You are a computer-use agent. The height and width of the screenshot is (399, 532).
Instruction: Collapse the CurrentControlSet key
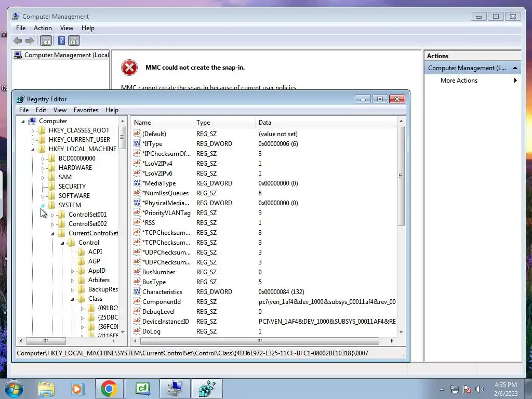(x=52, y=234)
